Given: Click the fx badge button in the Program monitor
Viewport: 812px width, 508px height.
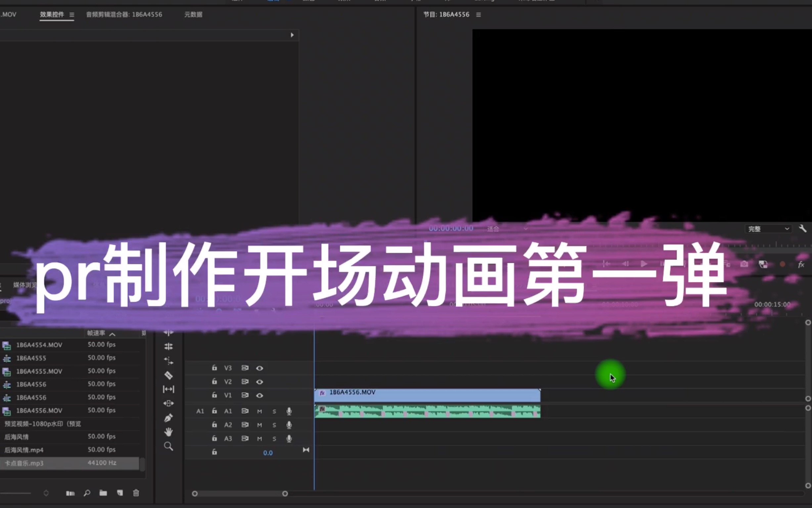Looking at the screenshot, I should (x=802, y=264).
